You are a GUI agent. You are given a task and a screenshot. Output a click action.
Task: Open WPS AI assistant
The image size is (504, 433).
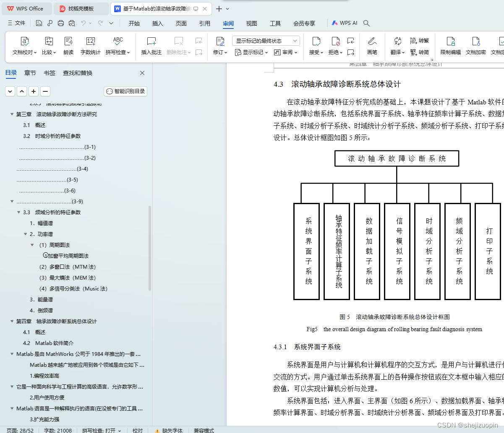(345, 23)
